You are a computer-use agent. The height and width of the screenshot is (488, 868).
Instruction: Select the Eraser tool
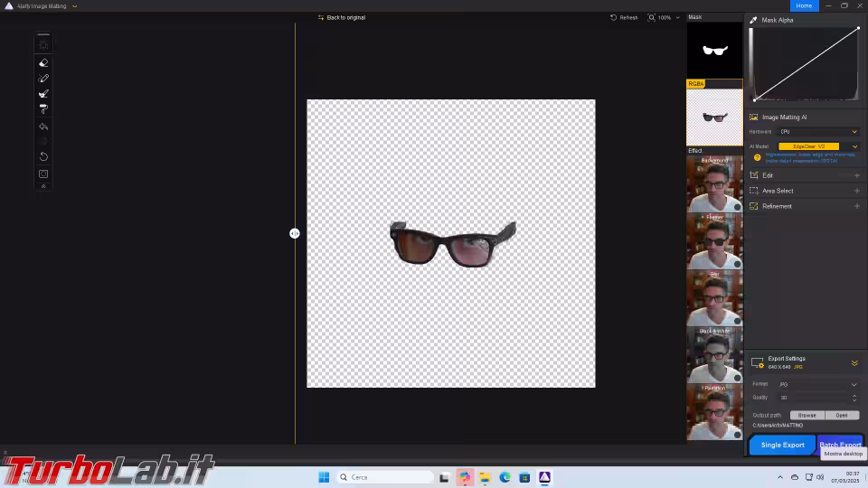click(43, 63)
